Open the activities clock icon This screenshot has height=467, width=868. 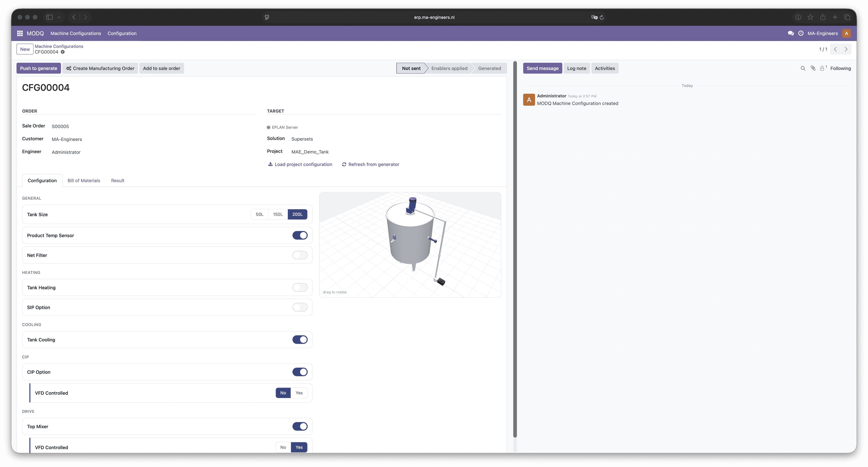coord(801,33)
